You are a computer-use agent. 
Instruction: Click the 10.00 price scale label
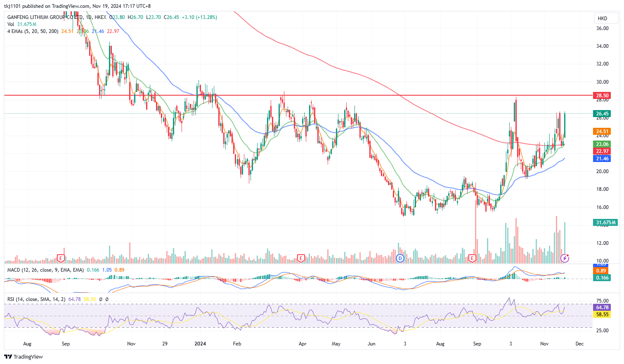603,261
